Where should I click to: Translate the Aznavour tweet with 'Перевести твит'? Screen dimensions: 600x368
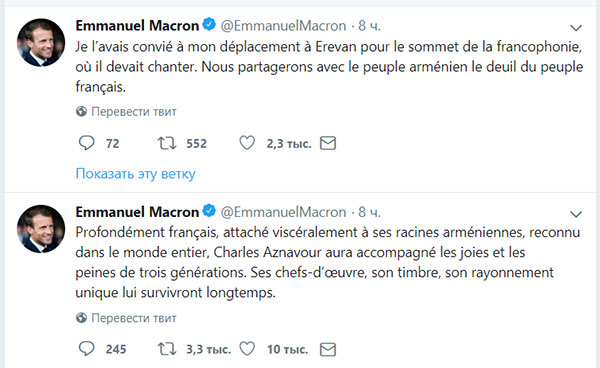(x=134, y=318)
